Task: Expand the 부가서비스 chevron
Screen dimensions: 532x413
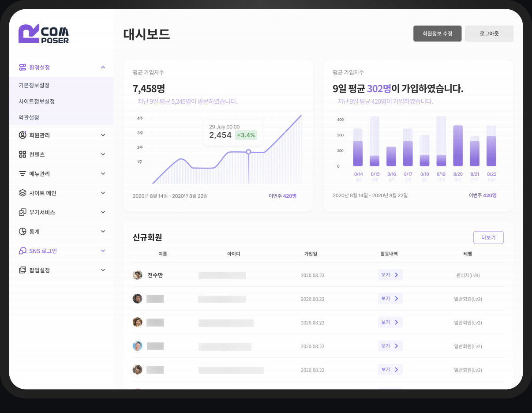Action: point(103,212)
